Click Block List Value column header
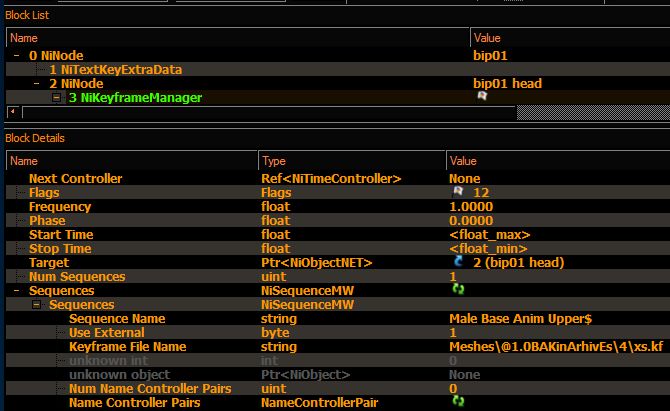This screenshot has width=670, height=411. [x=570, y=38]
